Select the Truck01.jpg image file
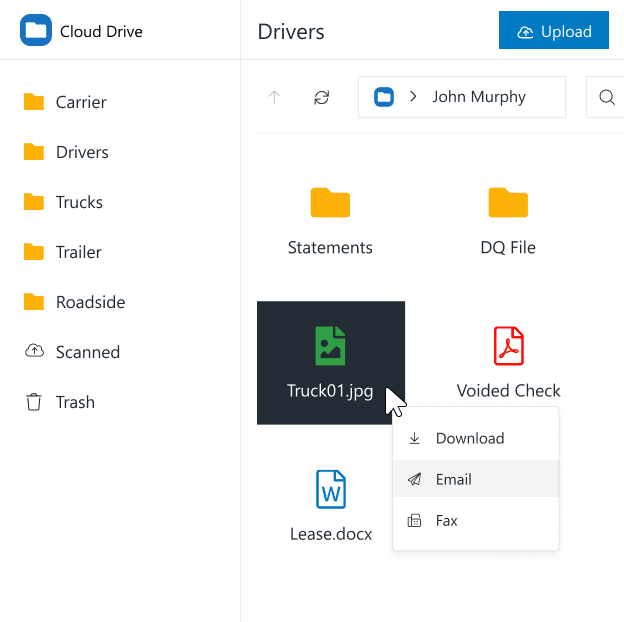Screen dimensions: 624x622 (x=331, y=363)
